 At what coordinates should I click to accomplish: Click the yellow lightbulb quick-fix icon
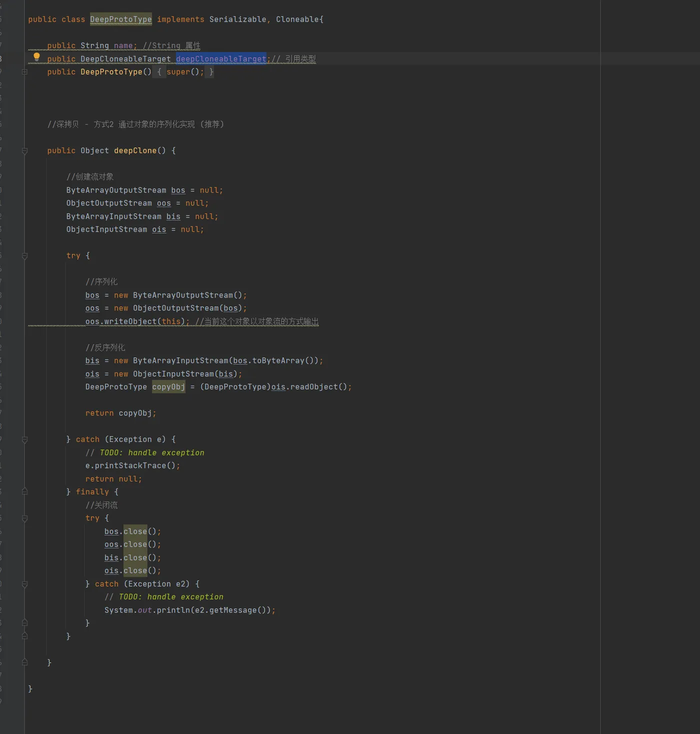coord(36,57)
